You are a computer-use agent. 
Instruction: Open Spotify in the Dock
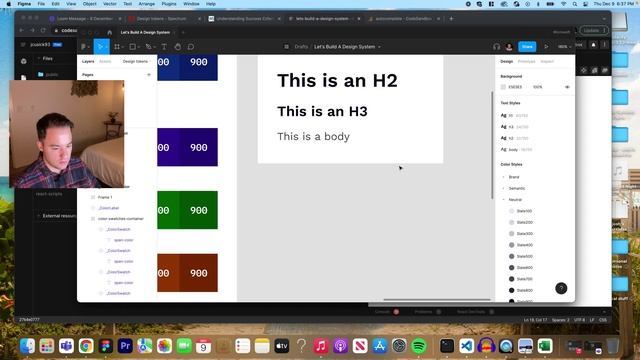pos(418,346)
